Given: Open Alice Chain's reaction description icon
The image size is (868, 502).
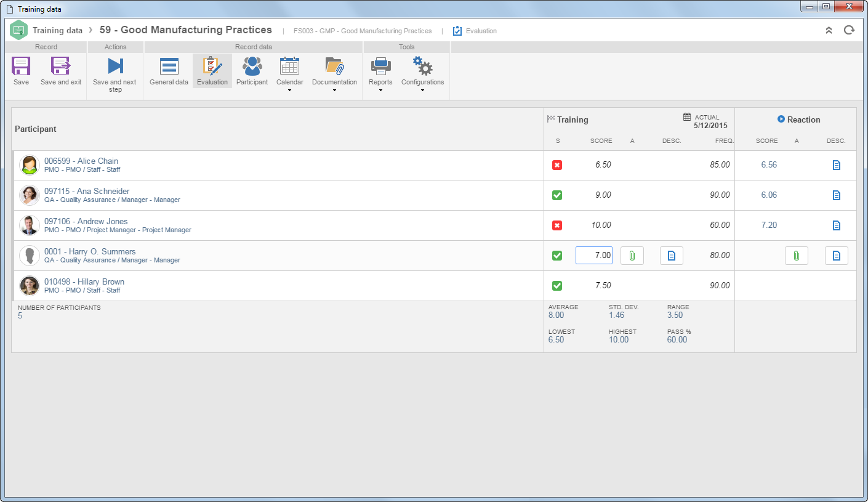Looking at the screenshot, I should pyautogui.click(x=837, y=165).
